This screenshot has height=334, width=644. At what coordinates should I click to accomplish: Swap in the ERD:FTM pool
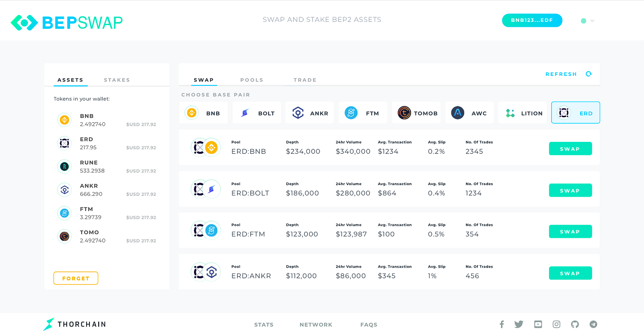570,231
